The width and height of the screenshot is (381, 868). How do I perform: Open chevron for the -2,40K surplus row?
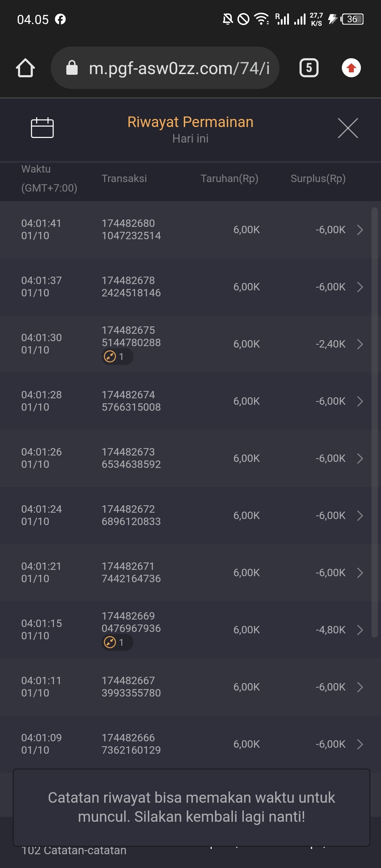coord(360,344)
